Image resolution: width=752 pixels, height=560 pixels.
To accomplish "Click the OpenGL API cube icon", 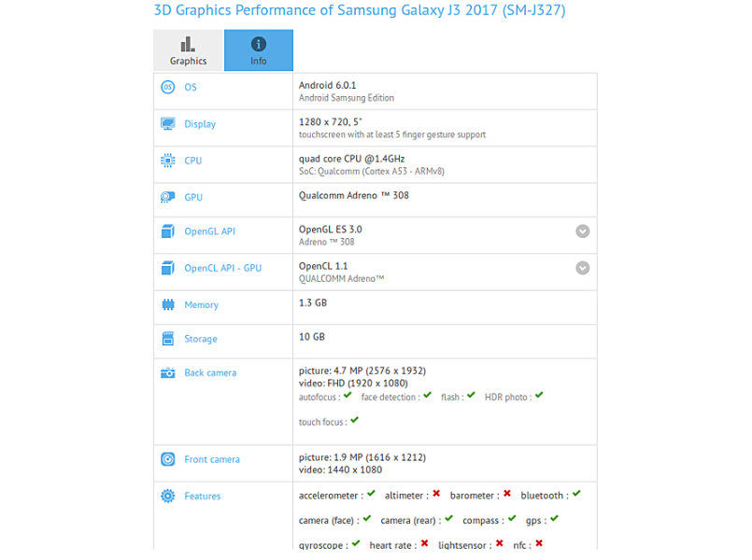I will tap(168, 231).
